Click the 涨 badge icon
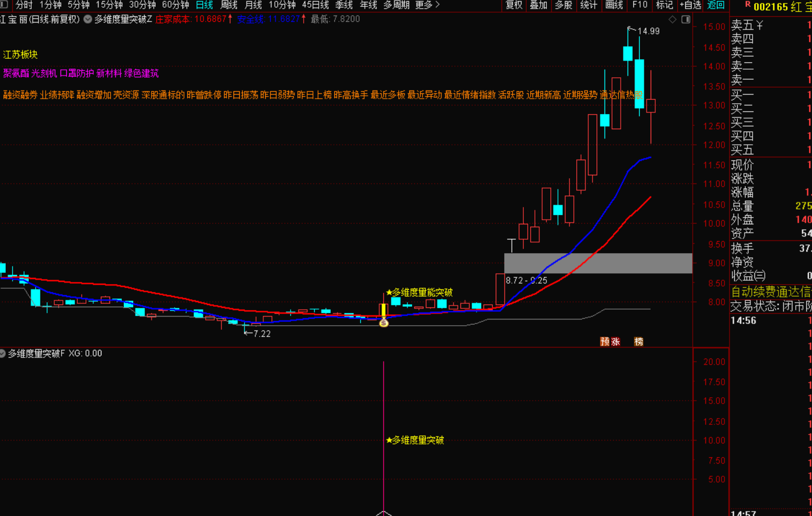The width and height of the screenshot is (812, 516). (615, 341)
